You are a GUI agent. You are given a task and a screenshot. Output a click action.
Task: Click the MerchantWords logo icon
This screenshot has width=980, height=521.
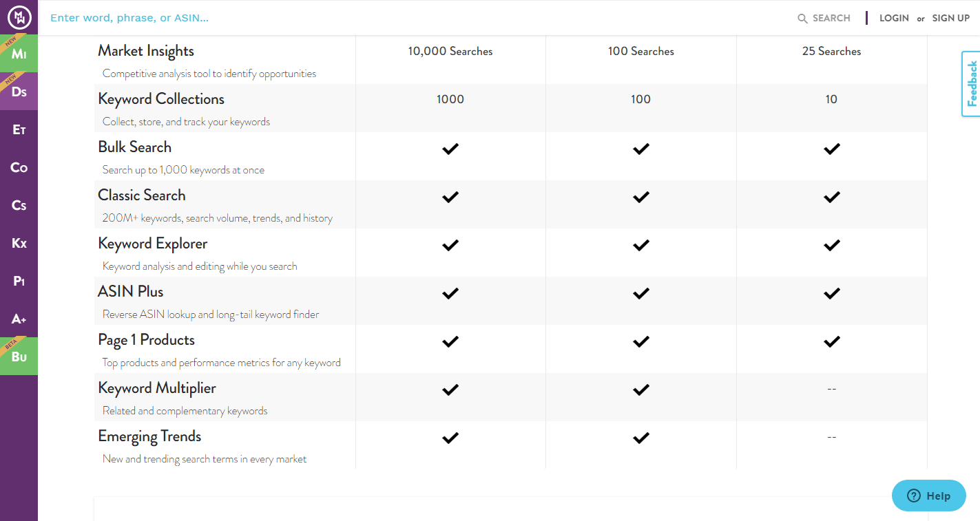tap(19, 17)
